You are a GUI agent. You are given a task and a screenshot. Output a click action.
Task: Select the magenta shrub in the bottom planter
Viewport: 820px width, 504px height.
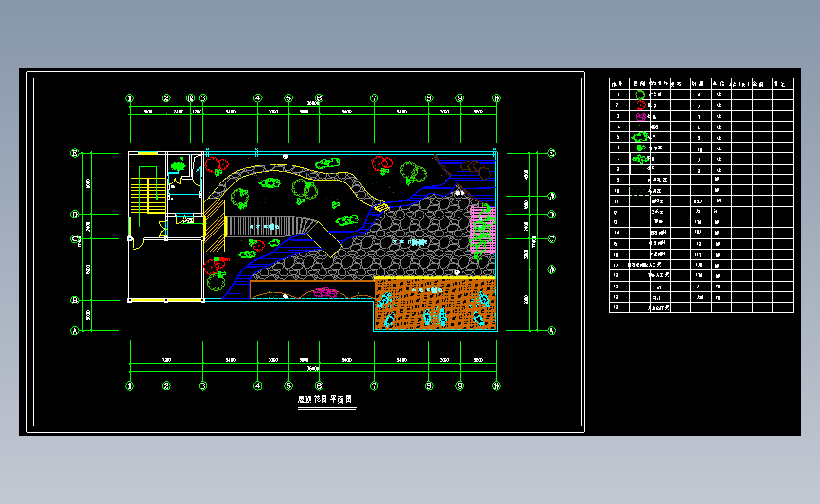(325, 292)
